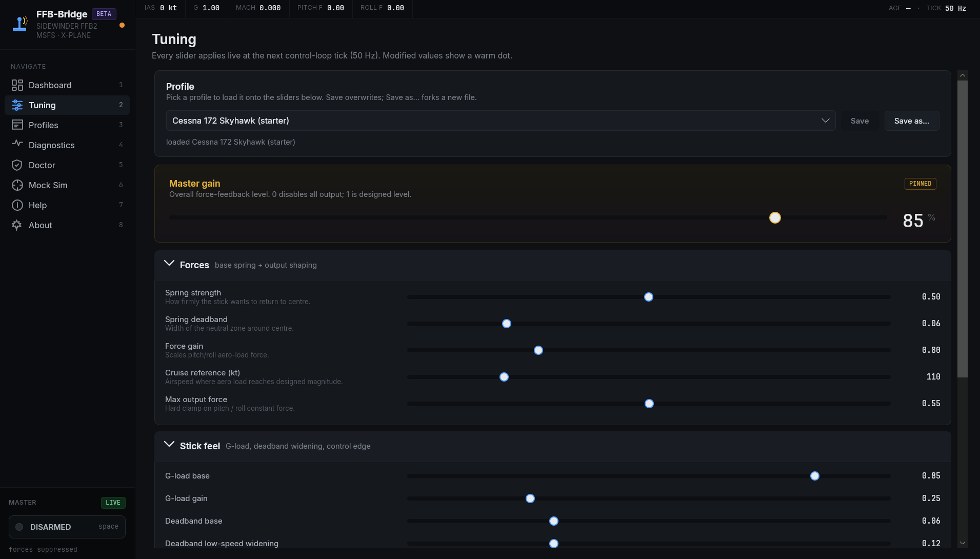This screenshot has height=559, width=980.
Task: Click the Master gain slider handle
Action: pos(775,218)
